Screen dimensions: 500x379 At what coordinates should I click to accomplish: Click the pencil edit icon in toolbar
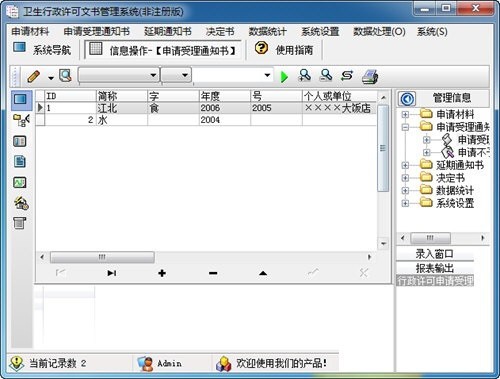click(33, 76)
